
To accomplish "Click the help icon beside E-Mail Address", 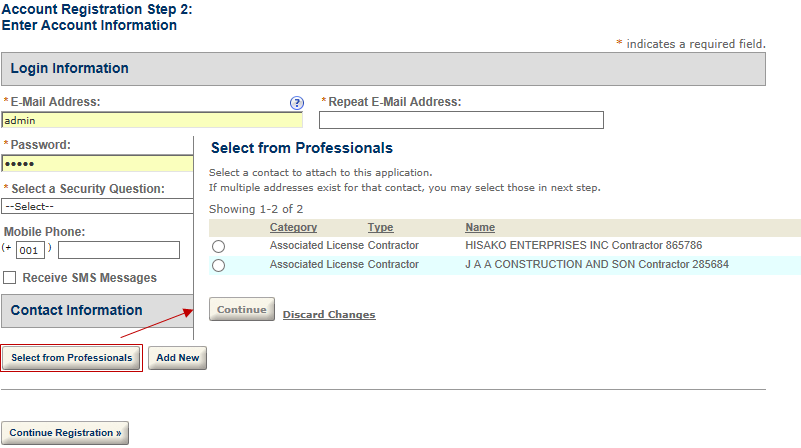I will coord(296,103).
